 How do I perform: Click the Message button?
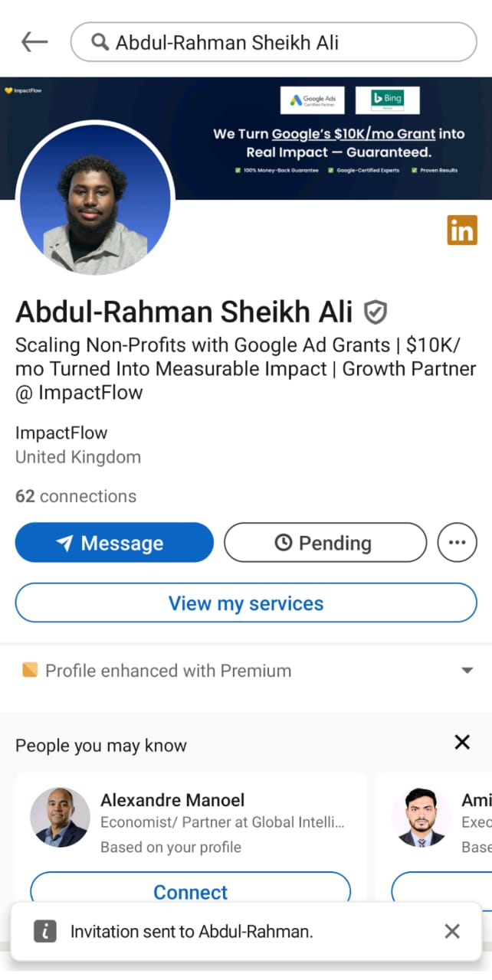pos(114,543)
